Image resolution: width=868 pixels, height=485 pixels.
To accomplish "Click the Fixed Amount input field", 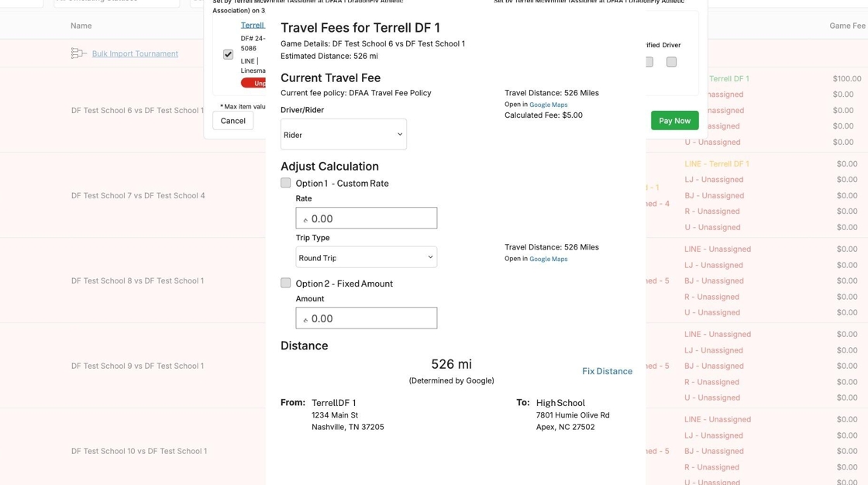I will click(x=366, y=318).
